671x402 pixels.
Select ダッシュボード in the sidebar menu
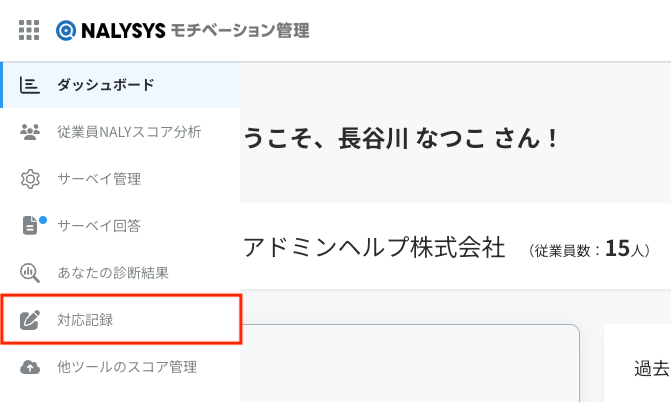coord(106,85)
